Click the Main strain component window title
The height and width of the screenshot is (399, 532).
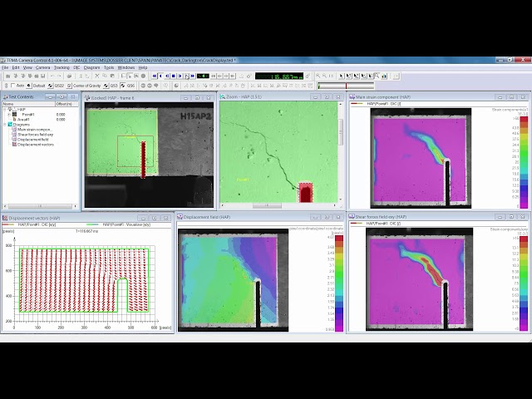pos(383,97)
